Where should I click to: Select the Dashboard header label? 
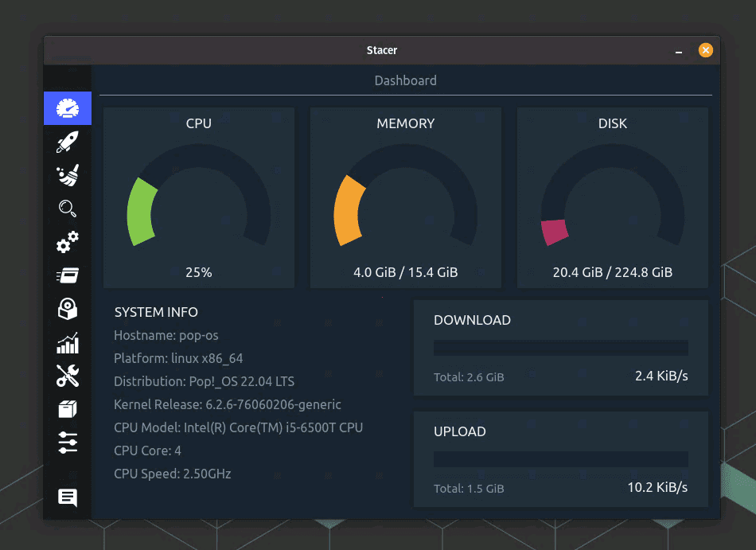tap(405, 80)
